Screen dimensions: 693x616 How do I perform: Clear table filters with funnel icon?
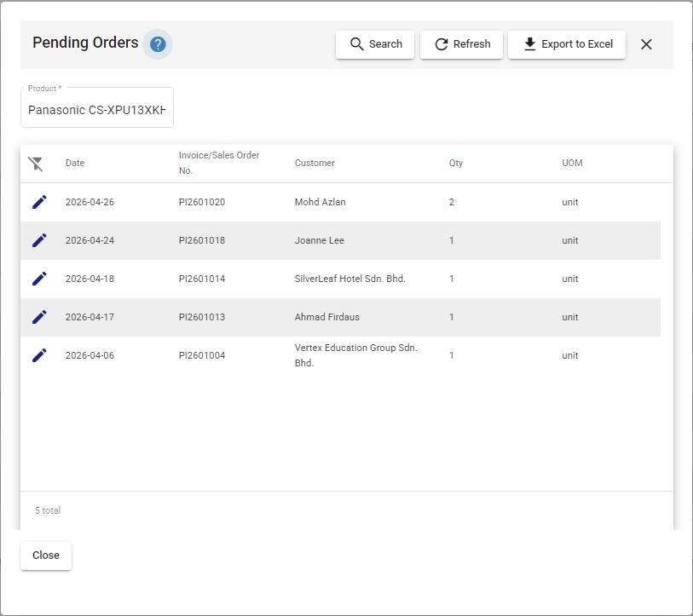point(35,164)
